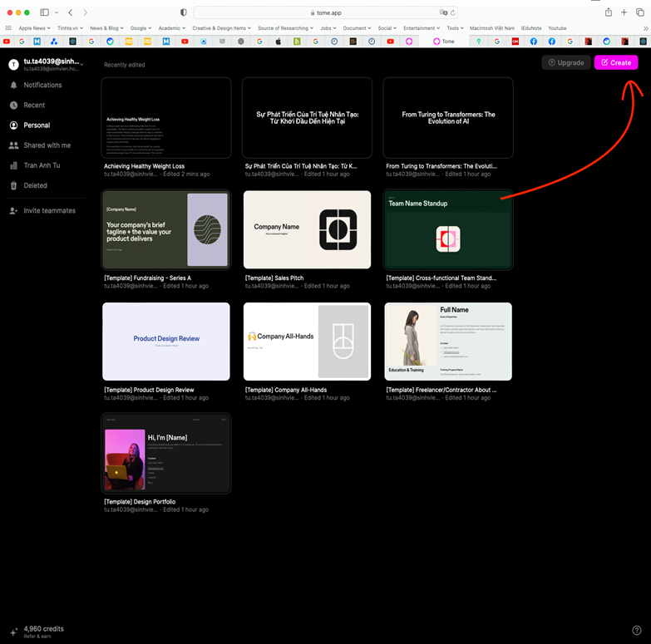Open a new tab with the plus icon
The width and height of the screenshot is (651, 644).
pyautogui.click(x=624, y=12)
